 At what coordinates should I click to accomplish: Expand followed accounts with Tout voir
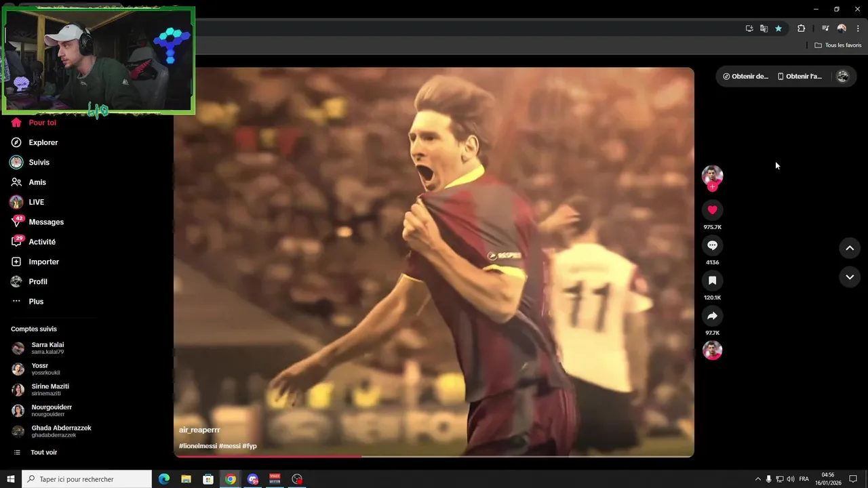[36, 452]
